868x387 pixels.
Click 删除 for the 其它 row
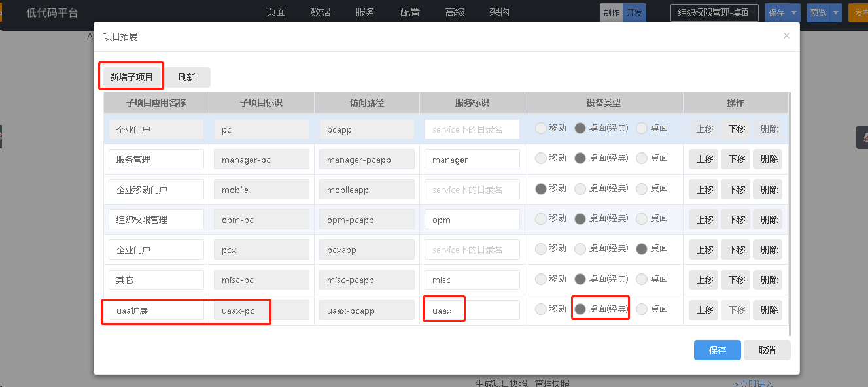click(x=769, y=280)
